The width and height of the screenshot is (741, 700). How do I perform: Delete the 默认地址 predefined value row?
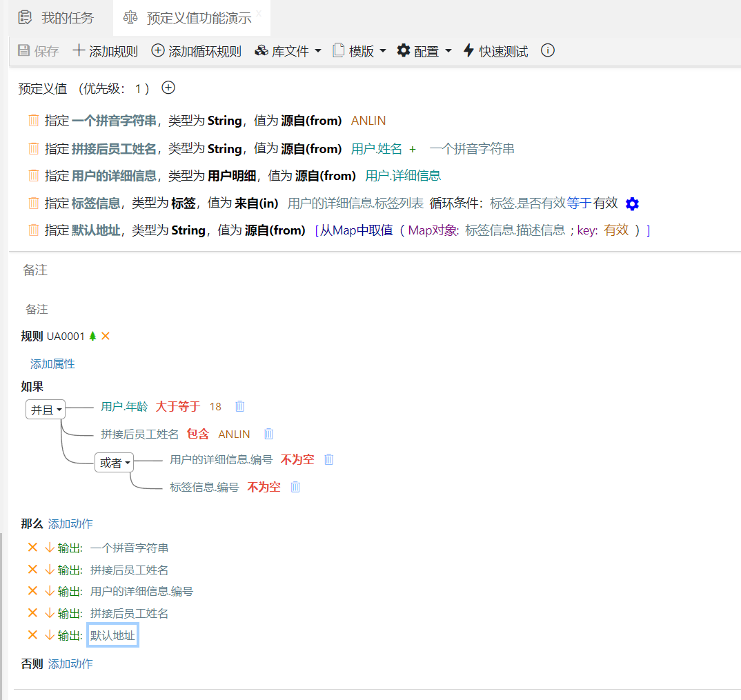click(x=33, y=230)
